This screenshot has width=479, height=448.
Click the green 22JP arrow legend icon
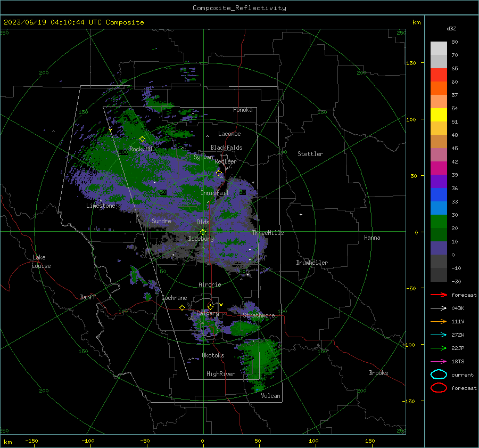[439, 348]
